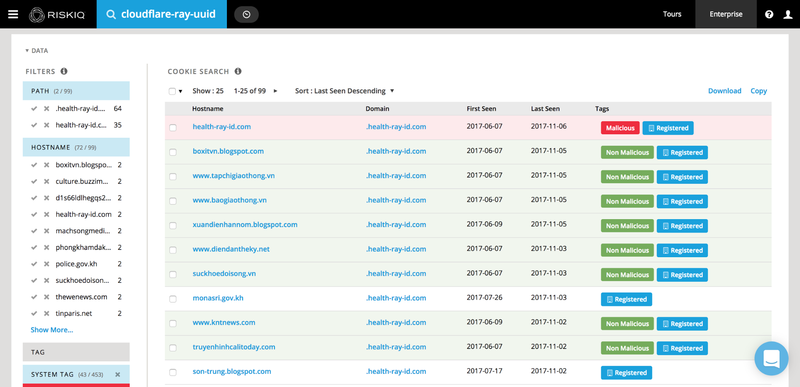Open the chat support bubble
Screen dimensions: 800x387
771,358
